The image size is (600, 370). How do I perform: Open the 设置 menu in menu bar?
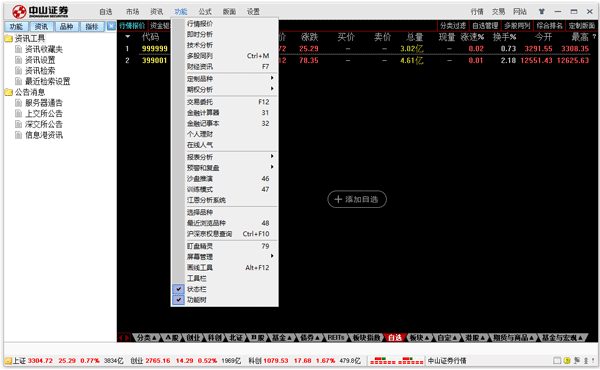coord(253,12)
